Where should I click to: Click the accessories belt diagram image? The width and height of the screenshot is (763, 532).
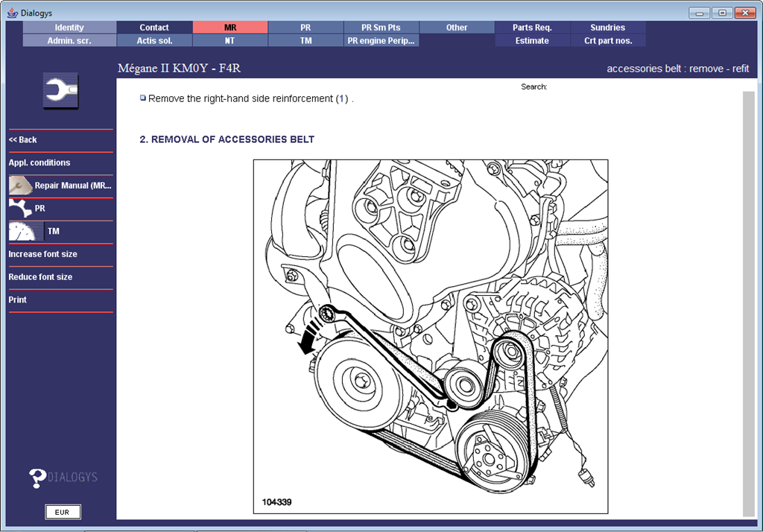431,336
